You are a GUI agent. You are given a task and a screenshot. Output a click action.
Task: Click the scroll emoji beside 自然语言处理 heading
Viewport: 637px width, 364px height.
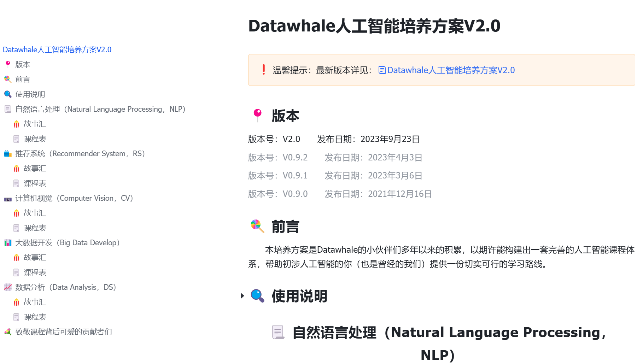coord(278,332)
